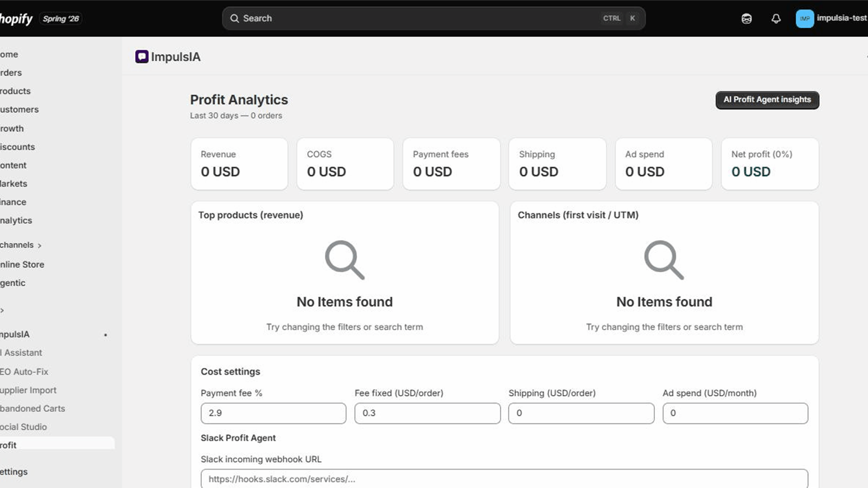Open Social Studio under ImpulsIA

coord(23,427)
